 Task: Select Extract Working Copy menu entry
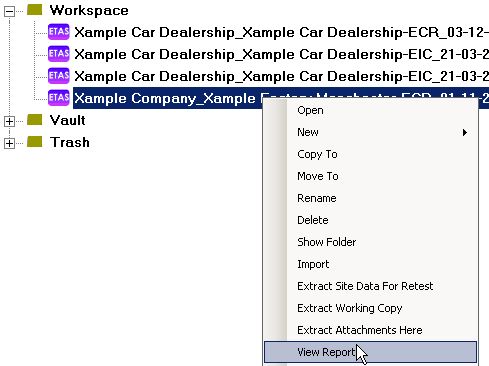[371, 308]
